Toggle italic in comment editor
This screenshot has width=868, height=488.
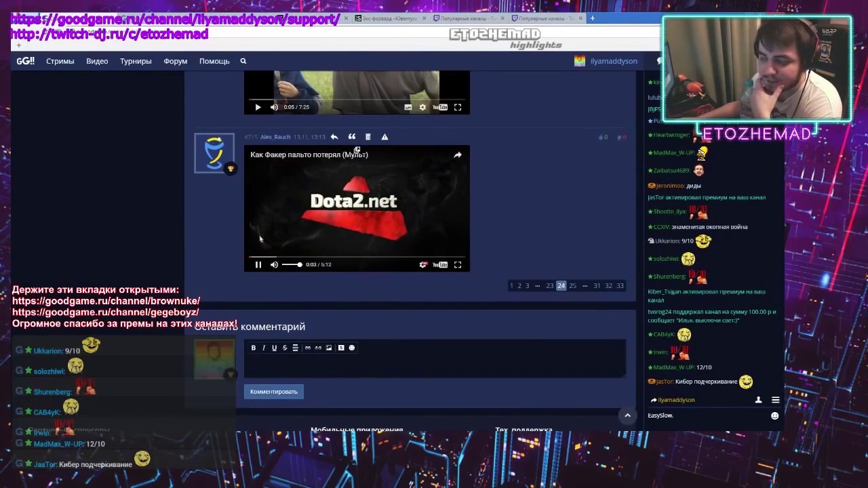click(264, 348)
